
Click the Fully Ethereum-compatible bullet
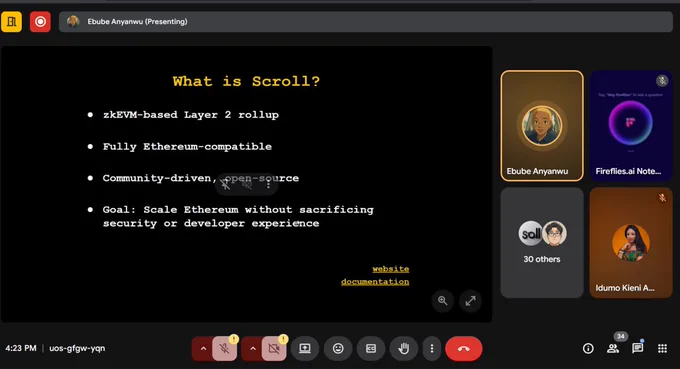point(187,147)
